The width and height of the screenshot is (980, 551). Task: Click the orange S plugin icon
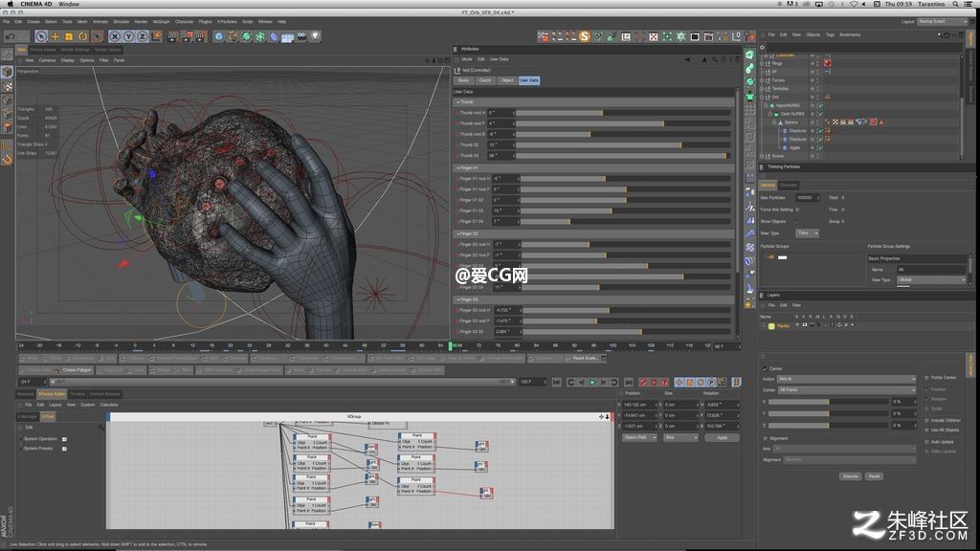585,37
